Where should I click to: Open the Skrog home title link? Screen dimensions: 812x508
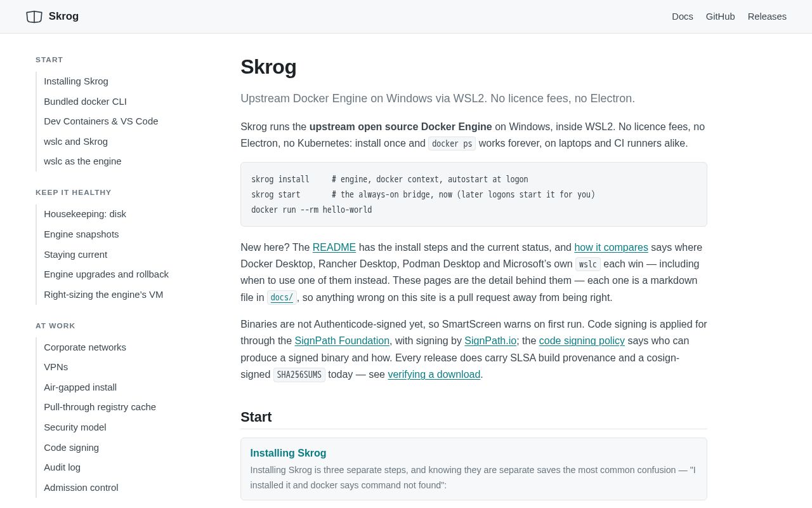pyautogui.click(x=63, y=17)
